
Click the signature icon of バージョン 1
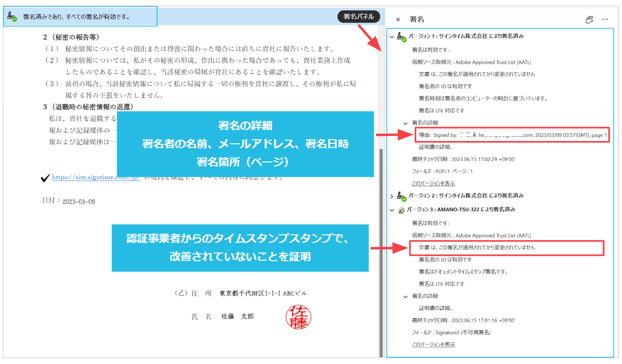pos(402,36)
